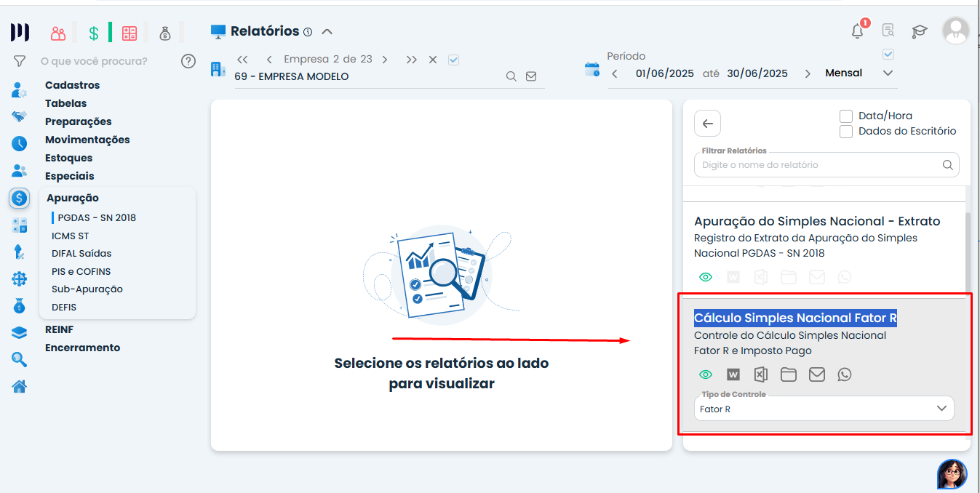Go to previous company arrow
980x493 pixels.
[x=269, y=60]
